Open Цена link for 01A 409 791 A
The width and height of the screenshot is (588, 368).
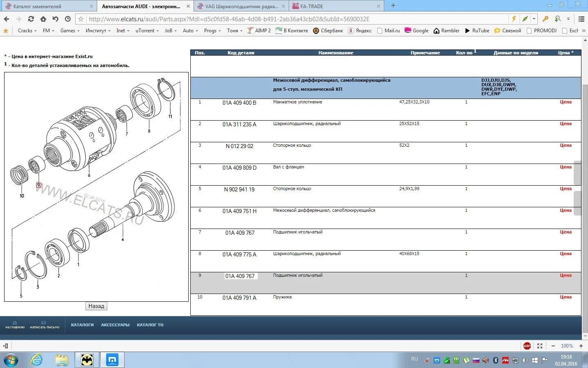pos(566,297)
